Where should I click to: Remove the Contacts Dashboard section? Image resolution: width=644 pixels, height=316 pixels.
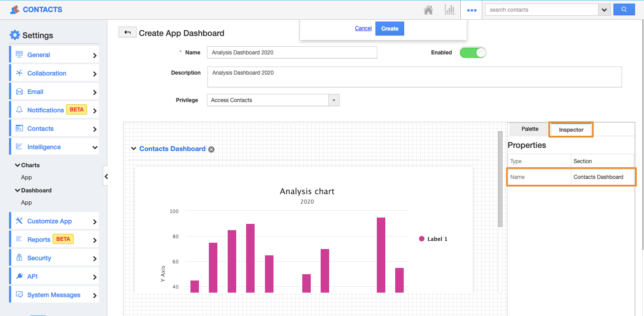click(212, 149)
